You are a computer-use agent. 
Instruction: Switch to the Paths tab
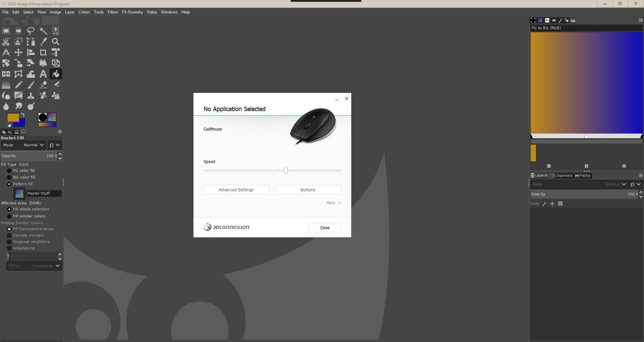coord(583,176)
